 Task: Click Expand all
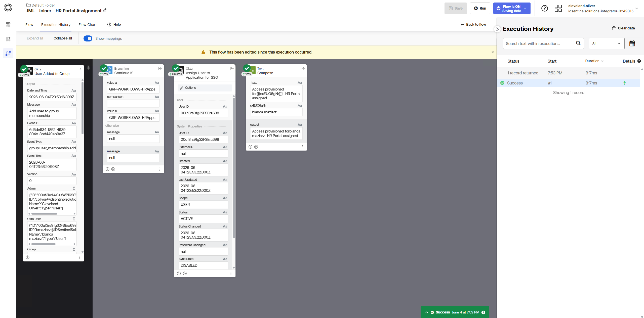point(35,38)
